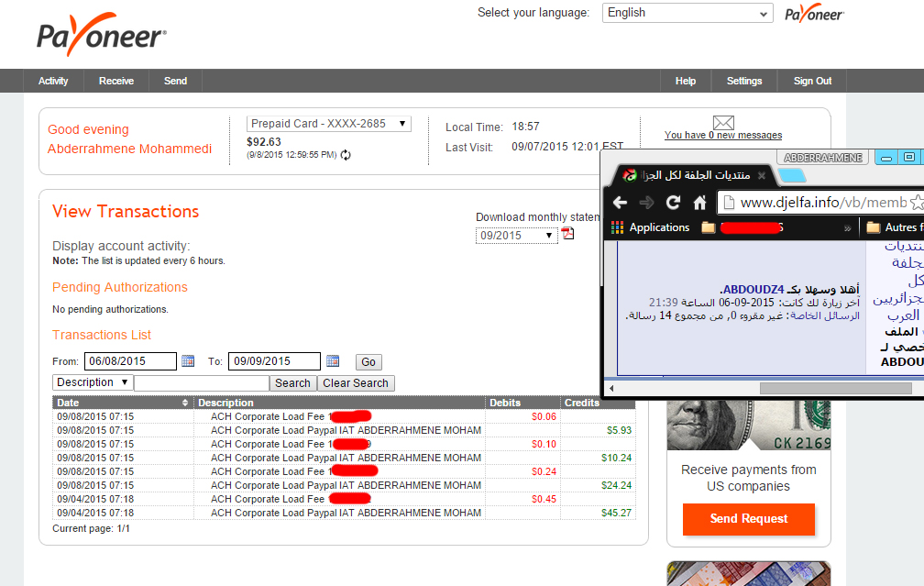The width and height of the screenshot is (924, 586).
Task: Open the language selection dropdown
Action: [687, 13]
